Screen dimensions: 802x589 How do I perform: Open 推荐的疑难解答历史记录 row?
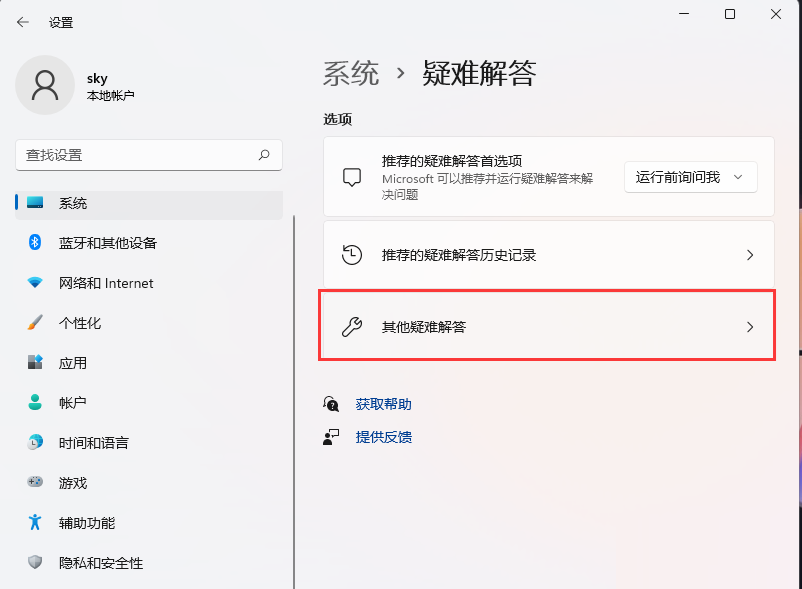[x=548, y=254]
